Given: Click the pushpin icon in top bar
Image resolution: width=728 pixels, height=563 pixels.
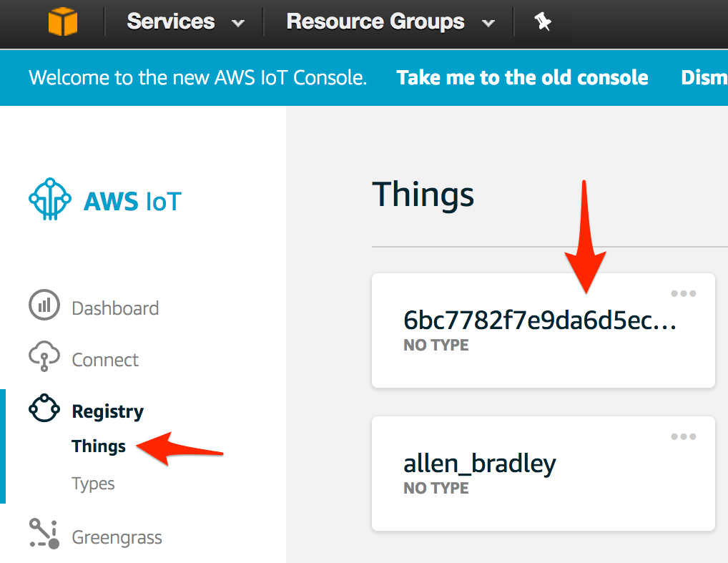Looking at the screenshot, I should pos(543,22).
